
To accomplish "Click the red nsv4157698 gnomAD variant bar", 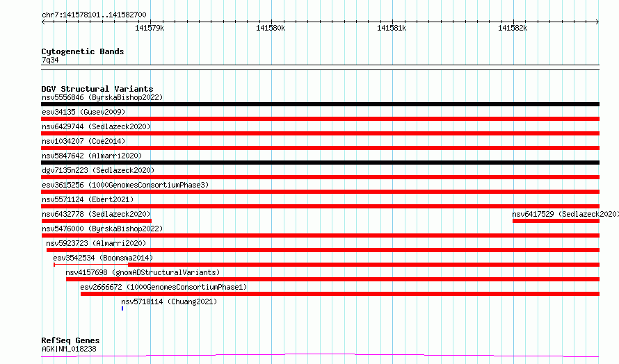I will [x=332, y=279].
